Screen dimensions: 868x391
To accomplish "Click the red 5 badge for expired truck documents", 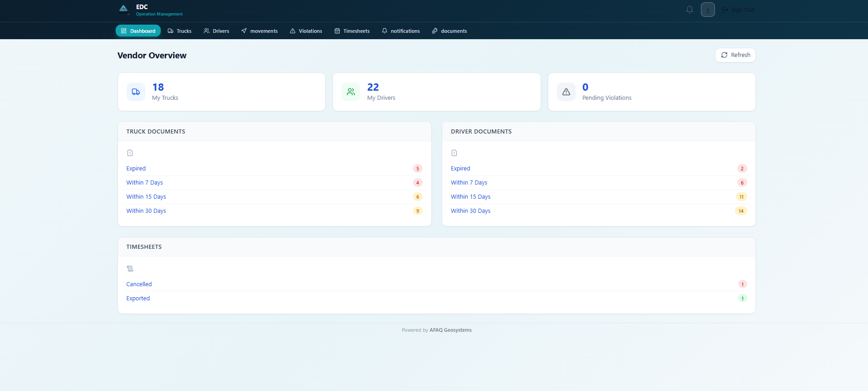I will (x=418, y=169).
